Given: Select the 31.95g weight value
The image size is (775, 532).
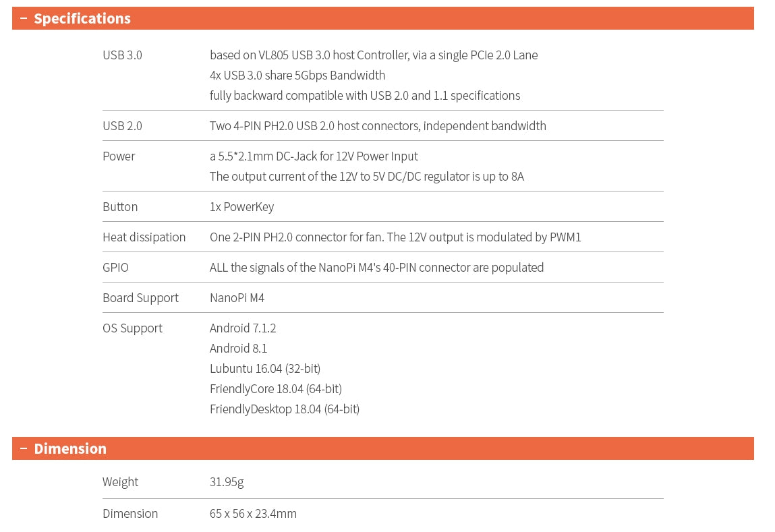Looking at the screenshot, I should click(x=227, y=482).
